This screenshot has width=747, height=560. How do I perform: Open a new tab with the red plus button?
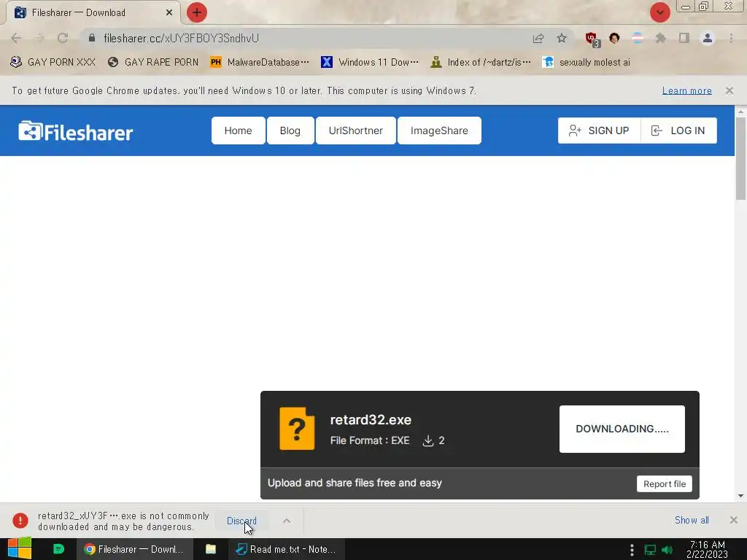[x=197, y=12]
